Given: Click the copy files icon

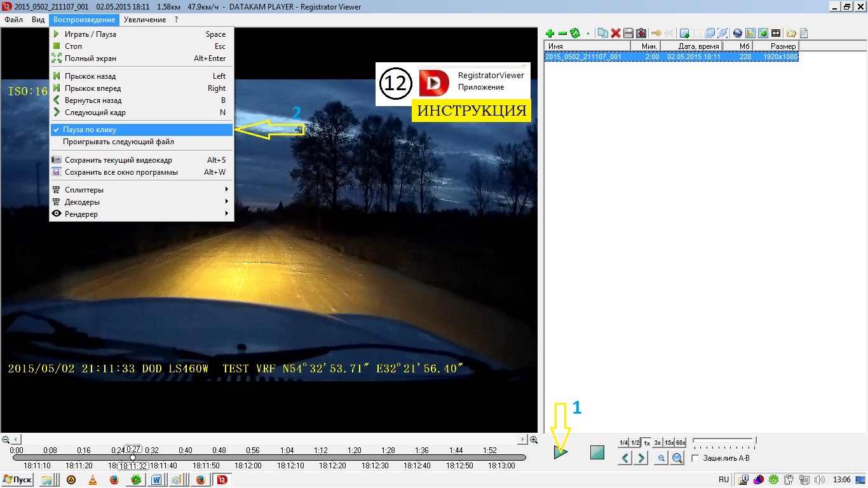Looking at the screenshot, I should [x=602, y=33].
